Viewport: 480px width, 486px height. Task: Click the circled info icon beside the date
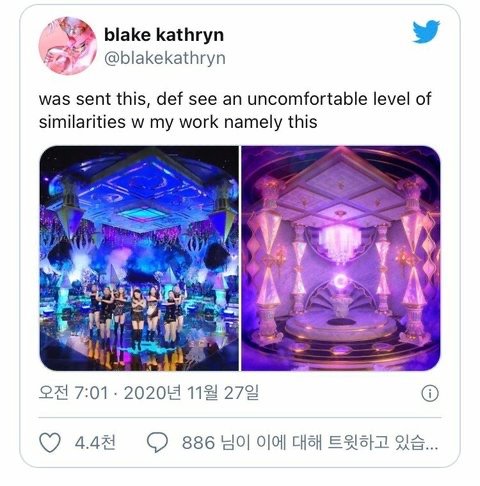click(430, 393)
